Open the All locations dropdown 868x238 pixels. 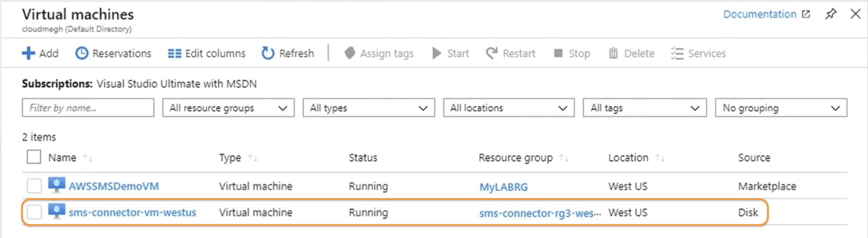[x=509, y=108]
